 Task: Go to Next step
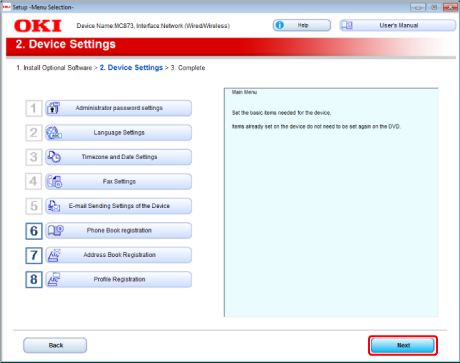(x=403, y=345)
